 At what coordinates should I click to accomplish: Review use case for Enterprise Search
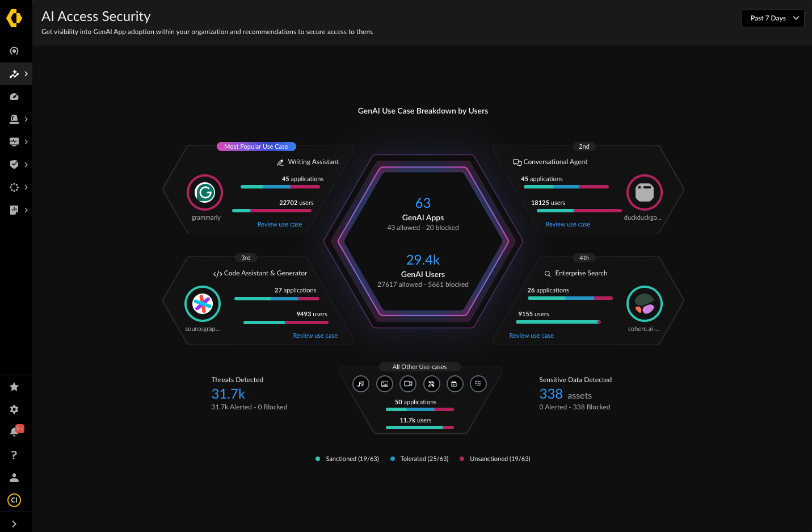click(531, 336)
